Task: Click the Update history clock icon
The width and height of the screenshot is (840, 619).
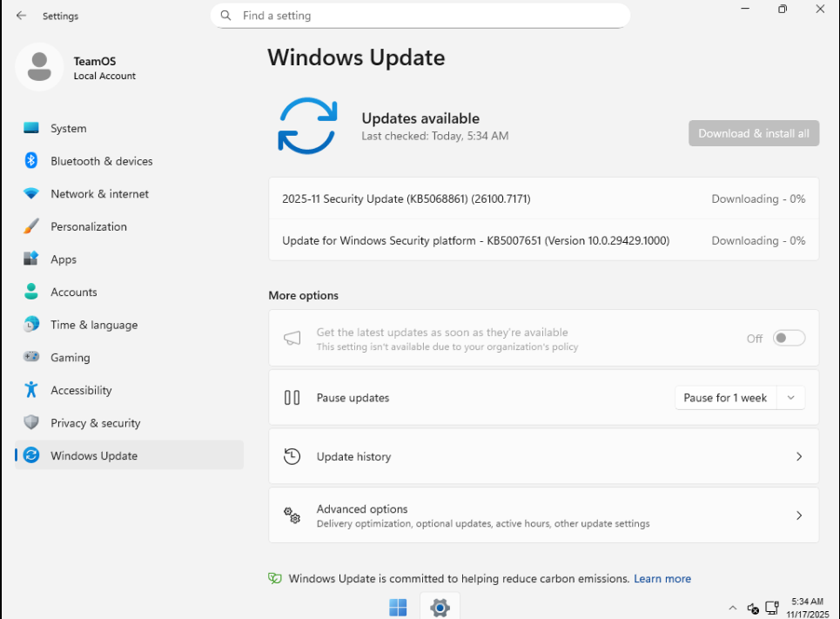Action: point(292,456)
